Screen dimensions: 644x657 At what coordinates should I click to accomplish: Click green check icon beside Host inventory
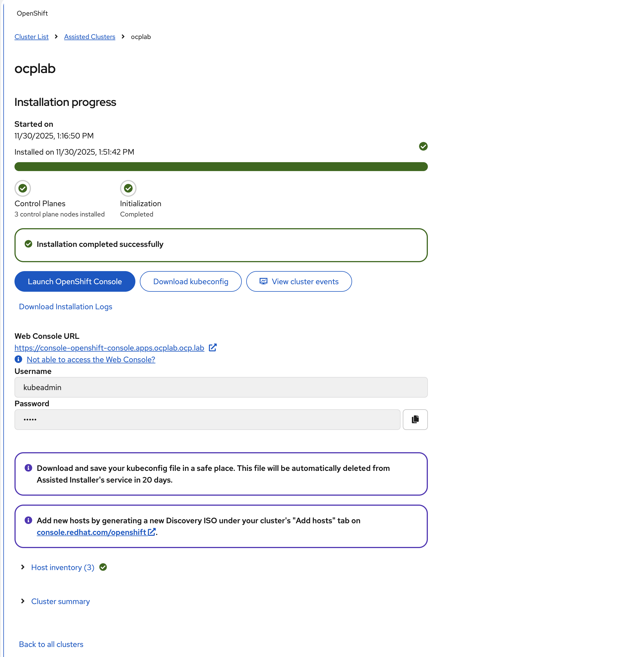click(x=103, y=567)
